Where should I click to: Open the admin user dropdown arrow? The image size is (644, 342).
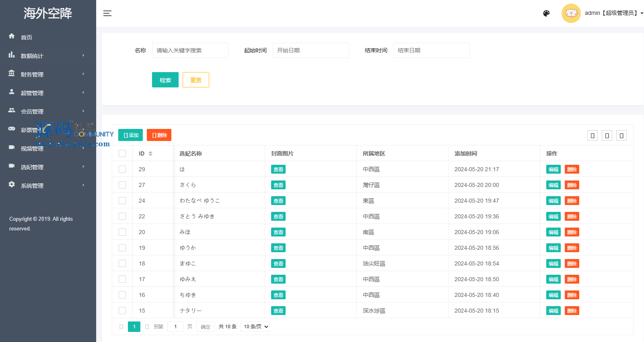pos(642,13)
